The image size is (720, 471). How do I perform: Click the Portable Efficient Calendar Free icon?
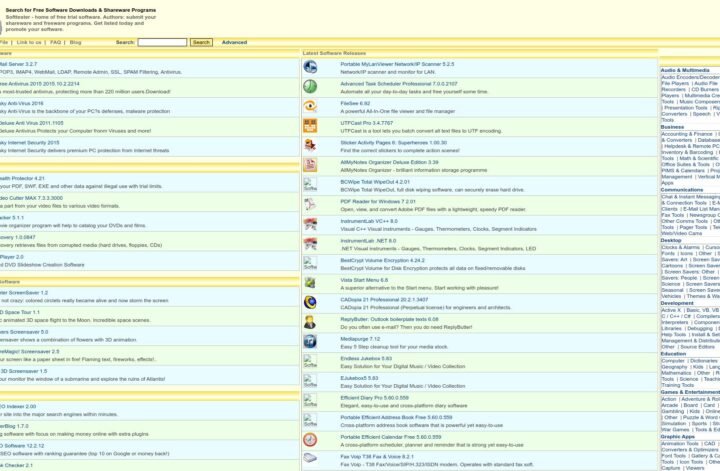pos(310,440)
